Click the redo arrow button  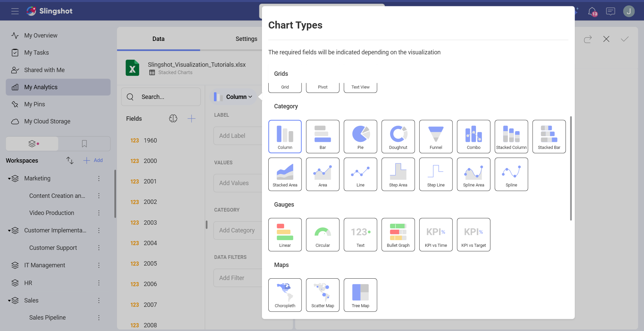[588, 39]
